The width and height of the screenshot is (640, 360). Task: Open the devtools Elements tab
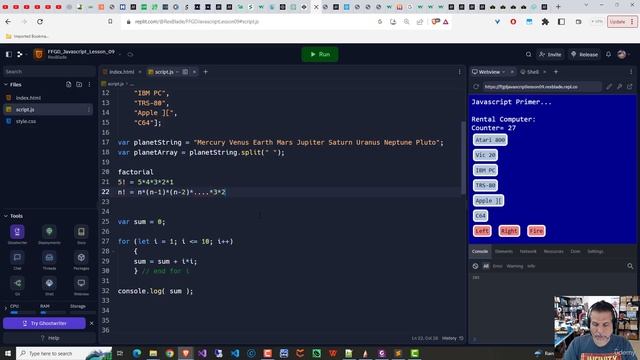(503, 251)
